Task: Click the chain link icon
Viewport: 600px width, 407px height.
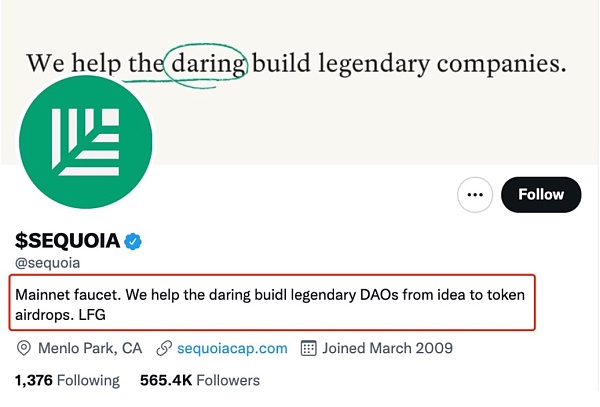Action: 164,348
